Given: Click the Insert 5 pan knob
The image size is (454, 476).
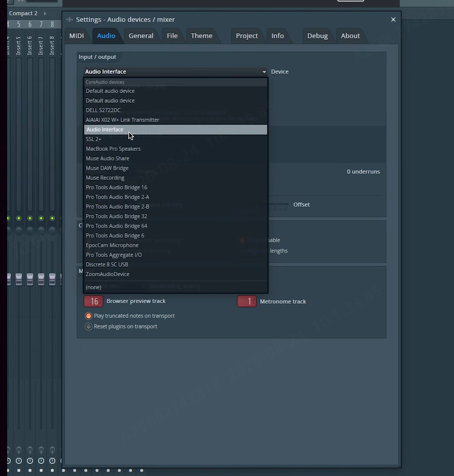Looking at the screenshot, I should 19,230.
